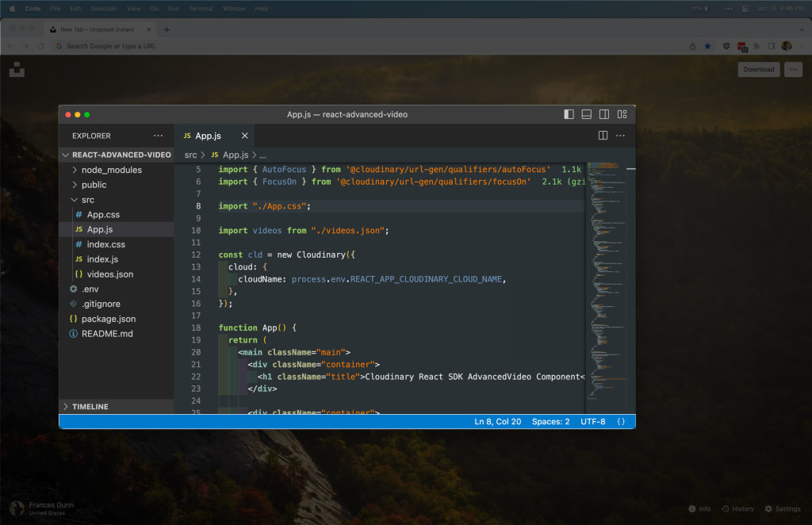Open the Customize Layout icon
Image resolution: width=812 pixels, height=525 pixels.
622,114
